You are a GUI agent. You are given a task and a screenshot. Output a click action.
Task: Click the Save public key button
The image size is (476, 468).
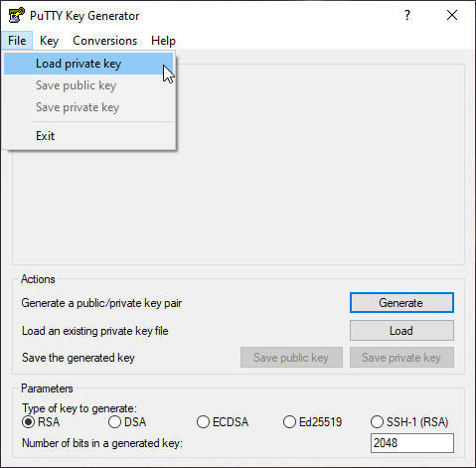[291, 358]
